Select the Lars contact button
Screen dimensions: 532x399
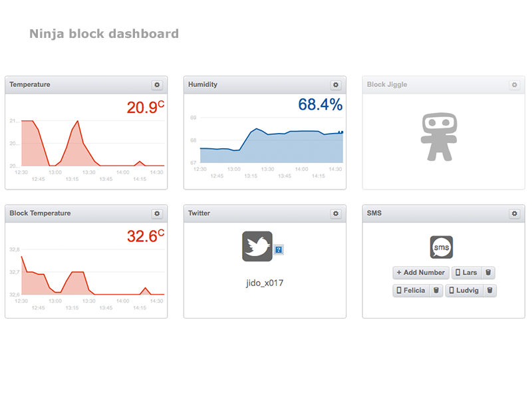coord(466,273)
